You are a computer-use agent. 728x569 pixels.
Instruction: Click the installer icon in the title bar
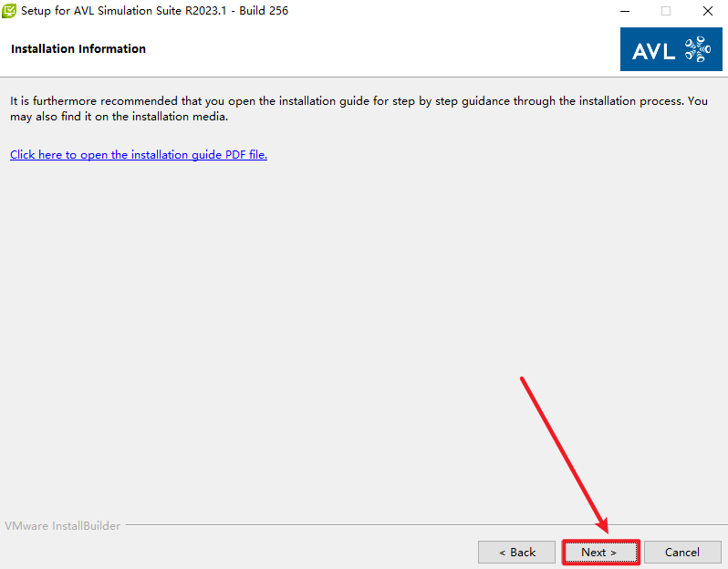pos(9,11)
